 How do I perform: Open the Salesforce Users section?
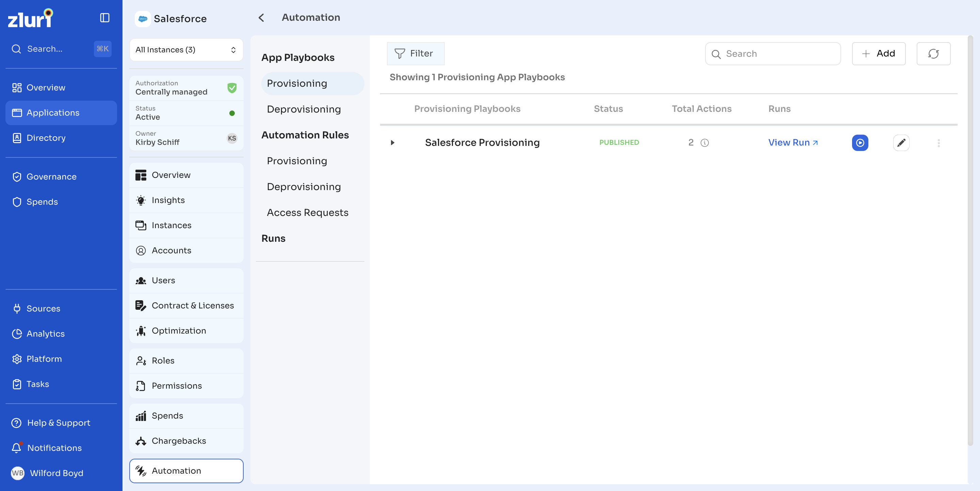tap(186, 281)
